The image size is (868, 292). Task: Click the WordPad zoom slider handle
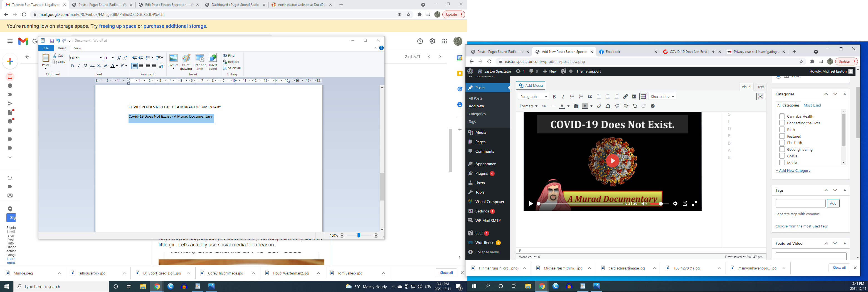click(359, 236)
